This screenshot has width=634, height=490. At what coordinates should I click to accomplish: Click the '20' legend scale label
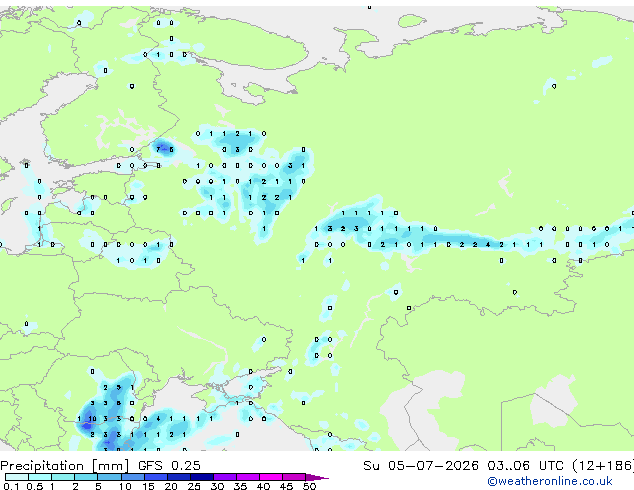click(171, 486)
